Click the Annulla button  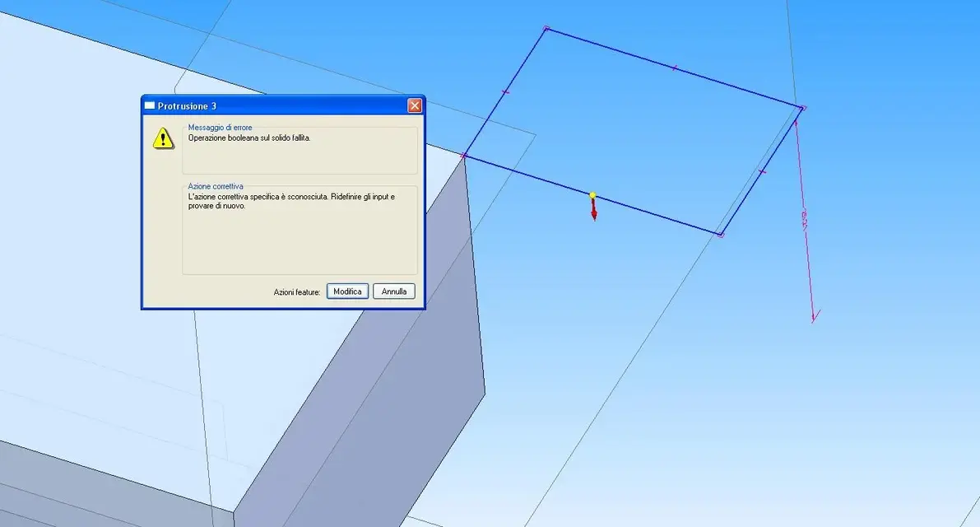pos(394,291)
